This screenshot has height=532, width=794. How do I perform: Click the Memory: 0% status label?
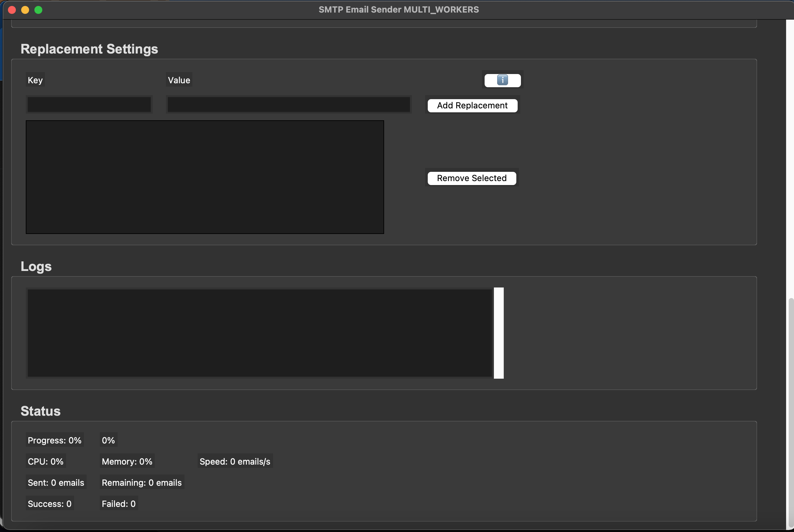127,461
